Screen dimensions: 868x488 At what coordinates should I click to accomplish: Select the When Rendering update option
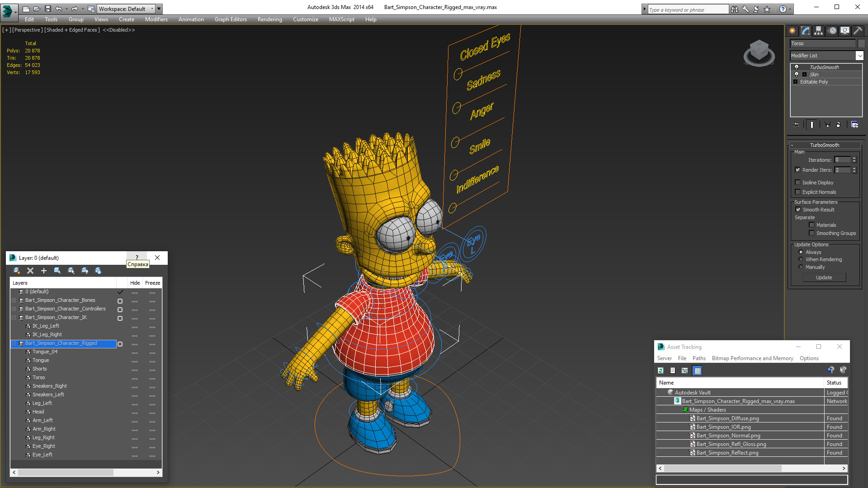point(801,259)
